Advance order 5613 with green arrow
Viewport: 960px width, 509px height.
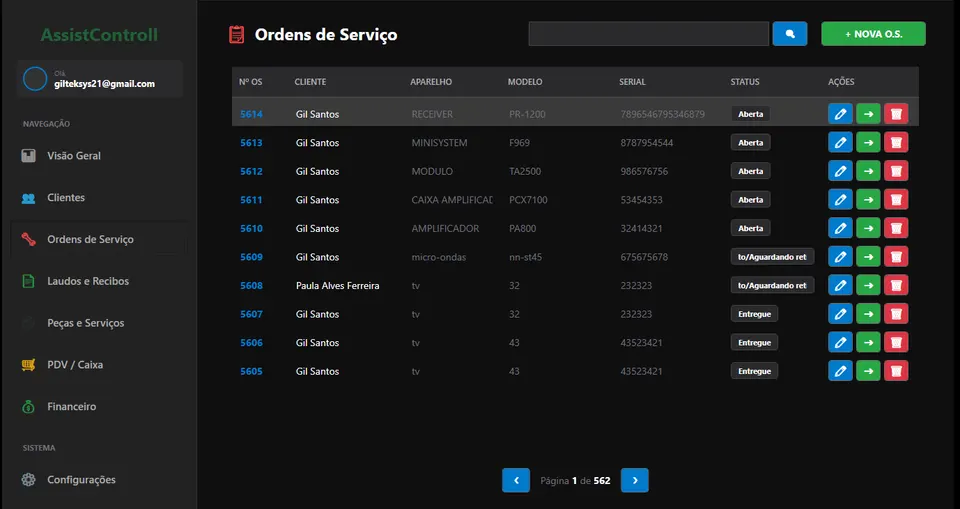[868, 143]
